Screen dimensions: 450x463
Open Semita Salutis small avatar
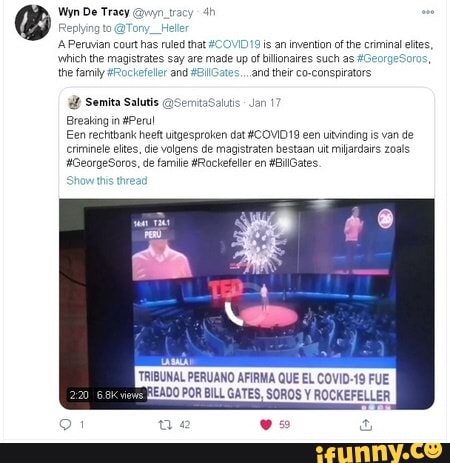pyautogui.click(x=74, y=102)
